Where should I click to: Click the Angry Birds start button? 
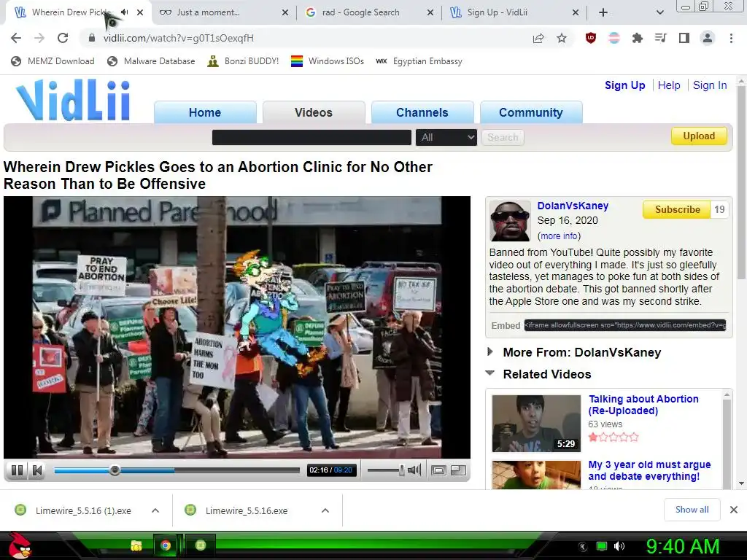tap(19, 545)
